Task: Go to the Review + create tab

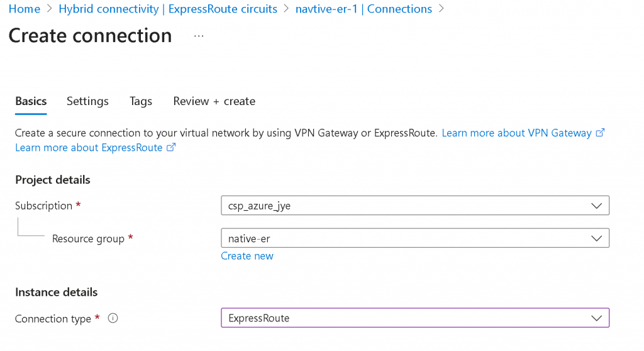Action: 214,101
